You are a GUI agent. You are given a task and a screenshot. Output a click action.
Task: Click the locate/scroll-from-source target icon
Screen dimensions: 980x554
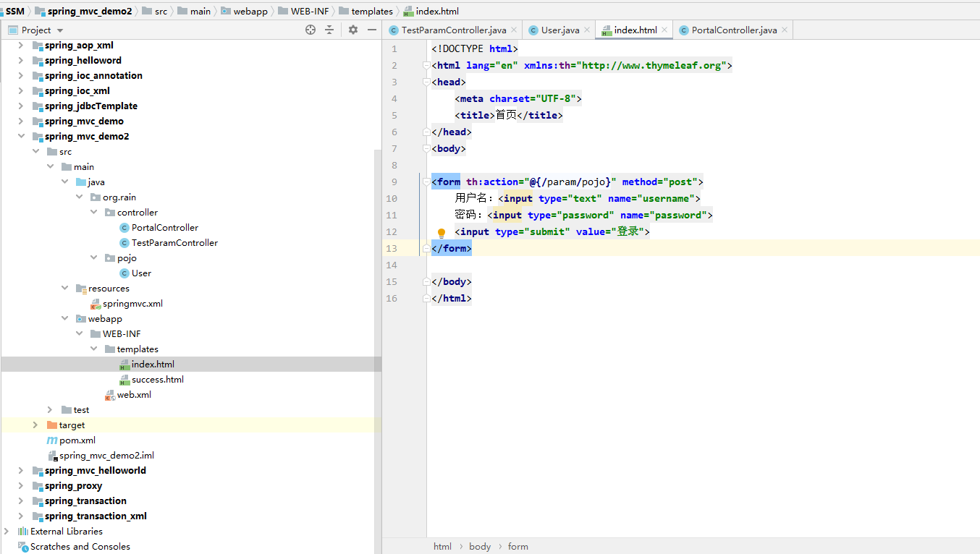click(311, 30)
